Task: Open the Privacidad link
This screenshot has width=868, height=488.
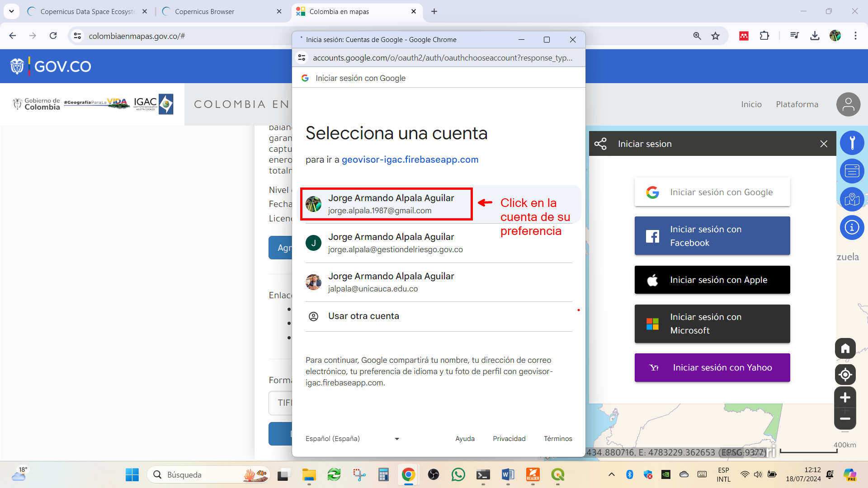Action: 509,439
